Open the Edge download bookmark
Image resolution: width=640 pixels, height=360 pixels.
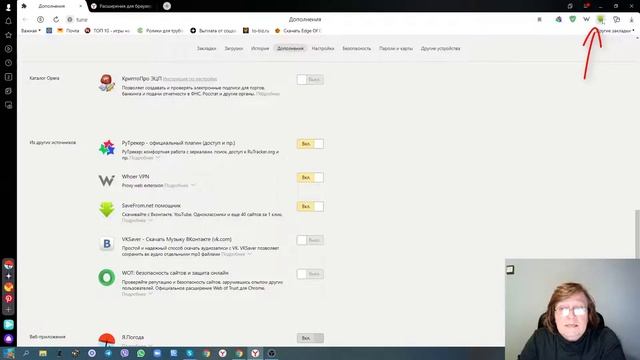tap(298, 31)
